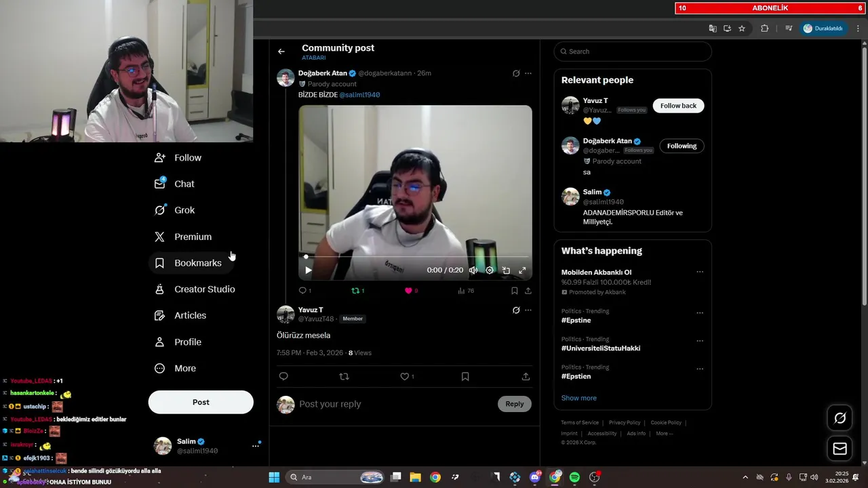Screen dimensions: 868x488
Task: Open the ATABARI community link
Action: (314, 58)
